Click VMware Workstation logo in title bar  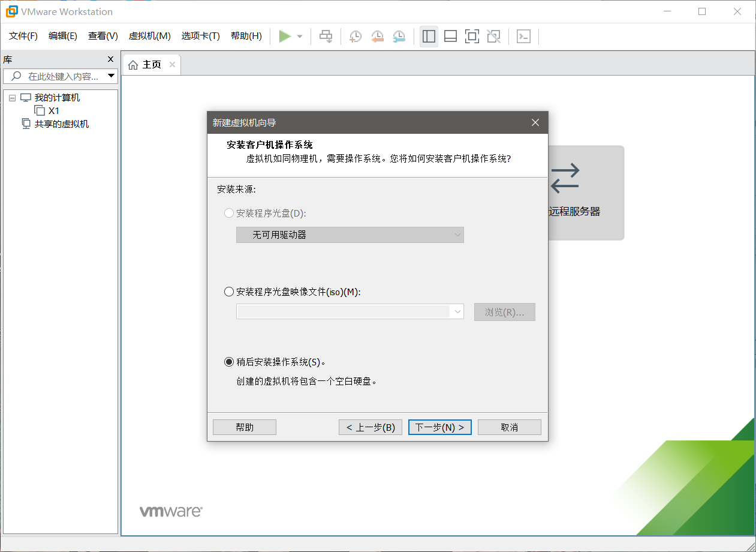tap(11, 11)
